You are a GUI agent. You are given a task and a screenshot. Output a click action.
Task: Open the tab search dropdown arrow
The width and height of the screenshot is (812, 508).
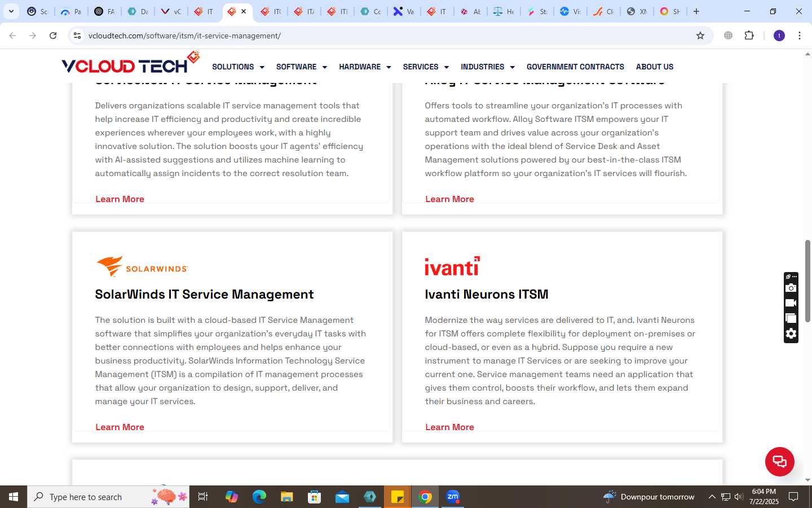(11, 11)
